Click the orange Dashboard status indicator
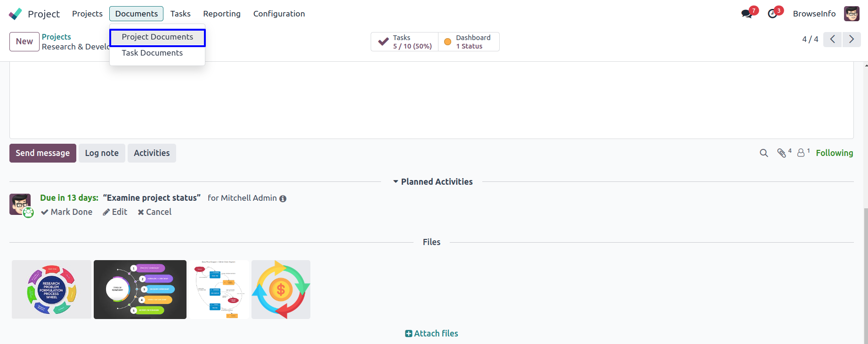 pos(448,42)
